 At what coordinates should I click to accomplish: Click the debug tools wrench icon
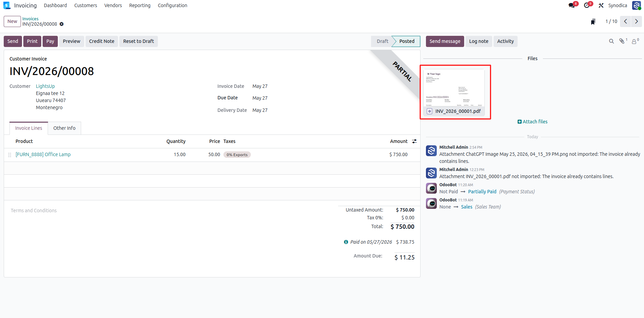[601, 5]
